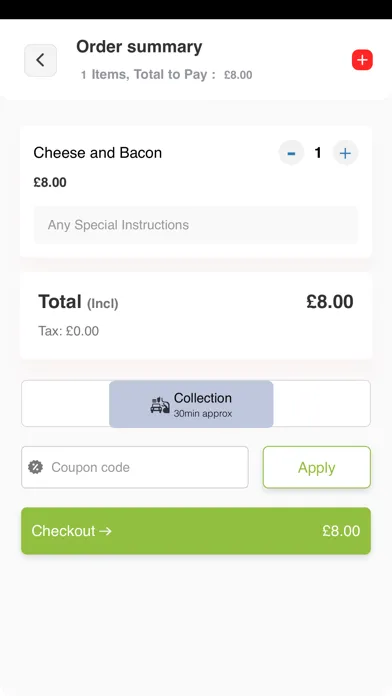
Task: Select the Cheese and Bacon item name
Action: click(x=98, y=153)
